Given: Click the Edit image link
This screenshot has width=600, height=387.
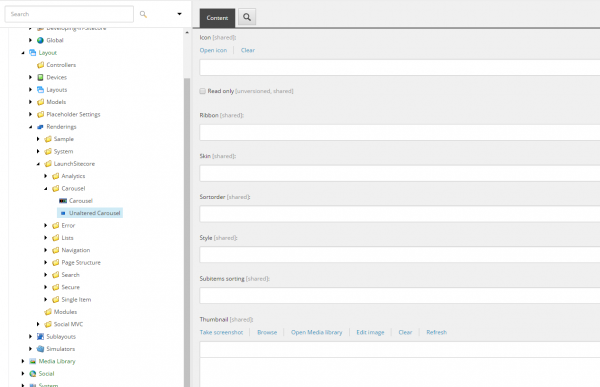Looking at the screenshot, I should [370, 332].
